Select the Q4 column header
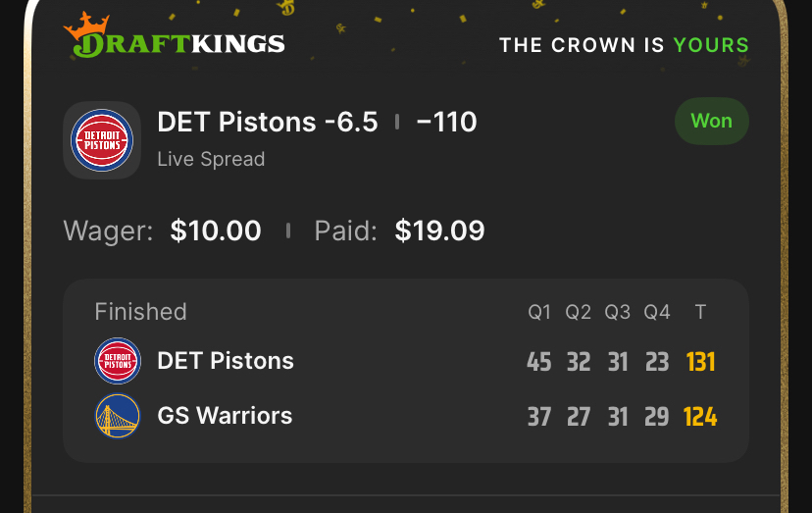The width and height of the screenshot is (812, 513). click(x=657, y=313)
